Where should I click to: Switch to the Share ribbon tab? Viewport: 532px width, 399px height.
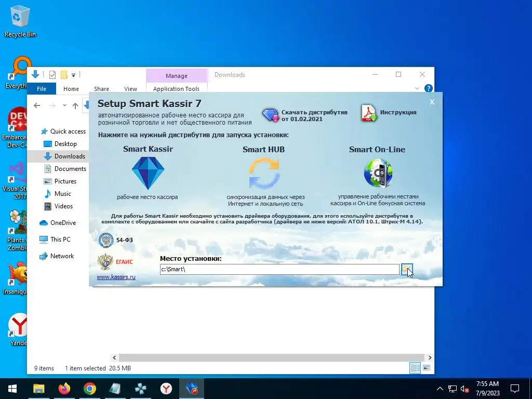point(101,88)
